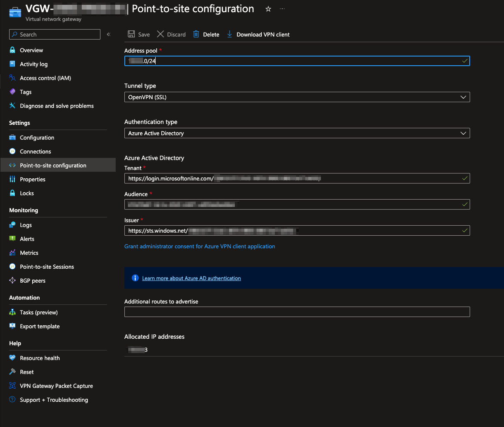Click the Issuer URL field
The height and width of the screenshot is (427, 504).
pyautogui.click(x=297, y=230)
